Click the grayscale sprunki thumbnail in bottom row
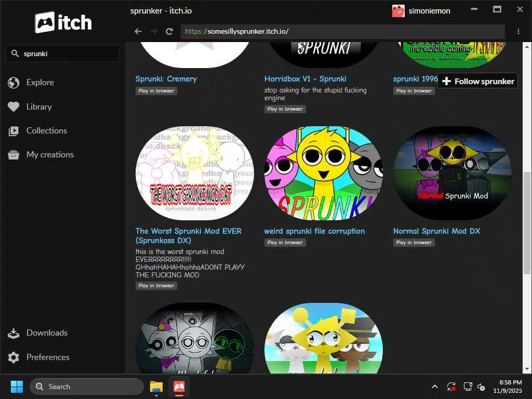Viewport: 532px width, 399px height. [x=194, y=339]
